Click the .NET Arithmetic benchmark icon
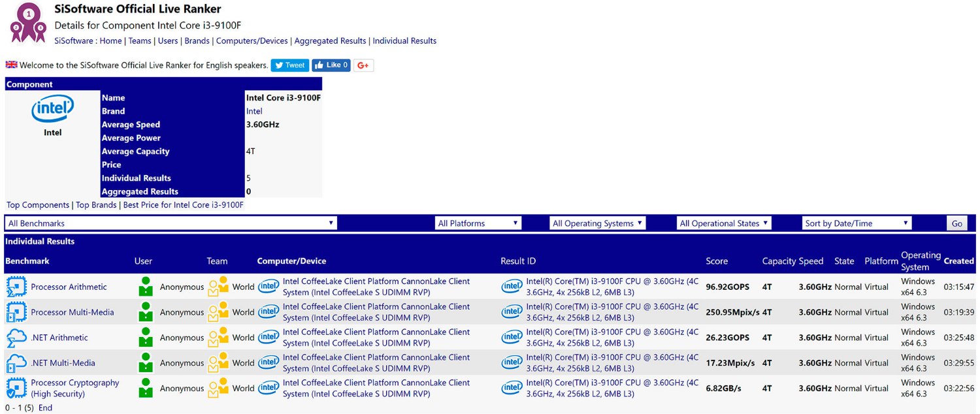 coord(16,338)
